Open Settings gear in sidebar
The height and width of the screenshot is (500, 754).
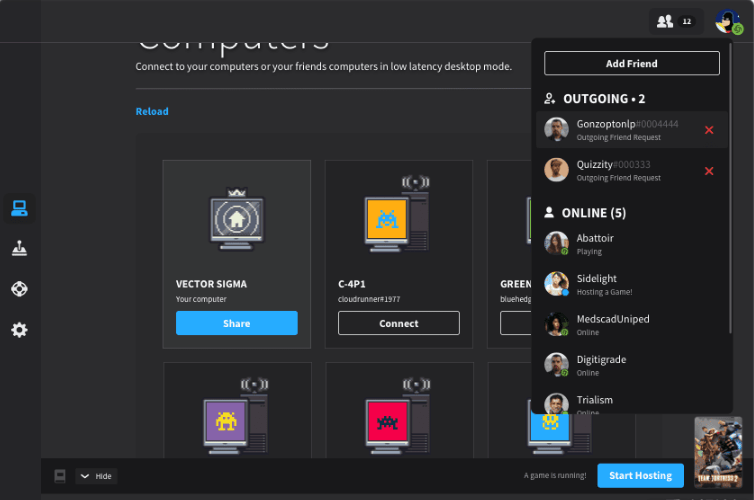(19, 330)
